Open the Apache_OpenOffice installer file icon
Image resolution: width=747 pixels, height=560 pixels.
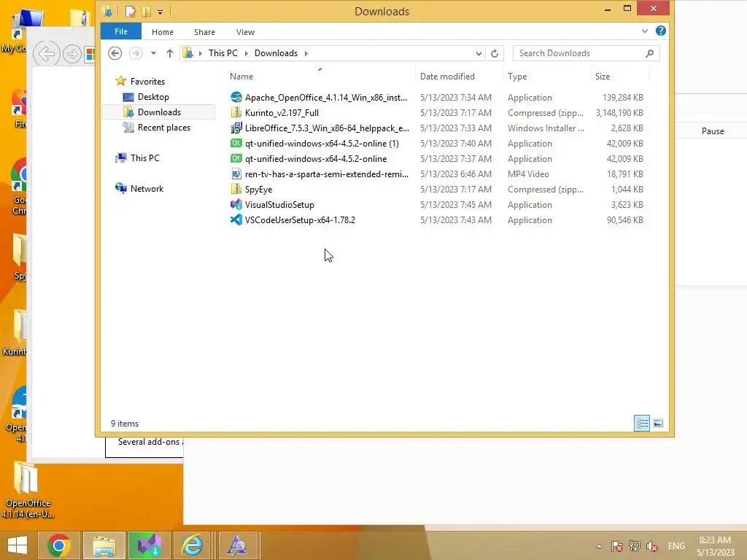(236, 97)
